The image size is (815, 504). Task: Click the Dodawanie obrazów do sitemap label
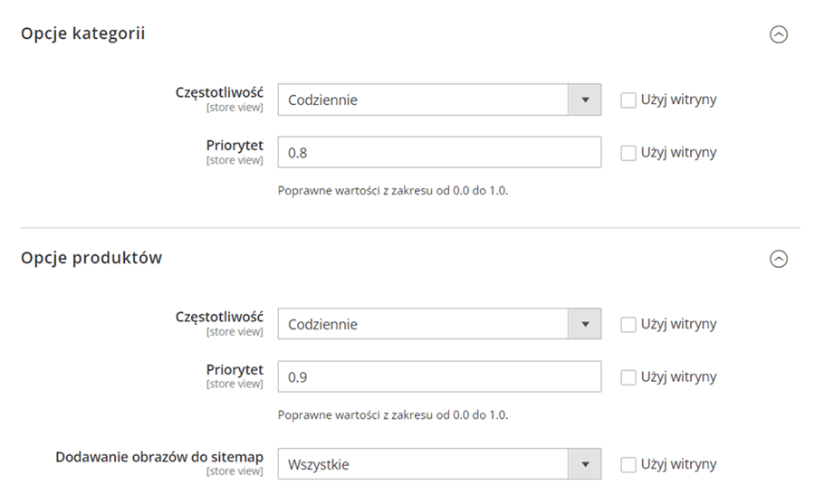(x=159, y=457)
